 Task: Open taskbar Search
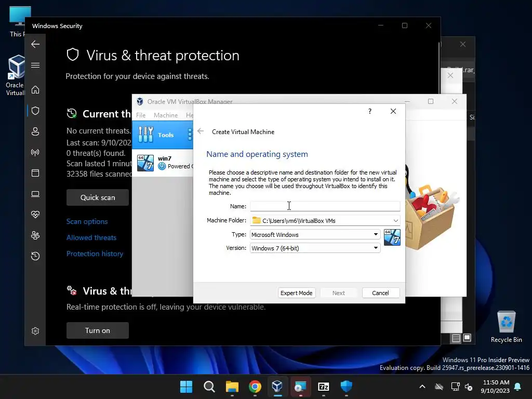tap(209, 387)
